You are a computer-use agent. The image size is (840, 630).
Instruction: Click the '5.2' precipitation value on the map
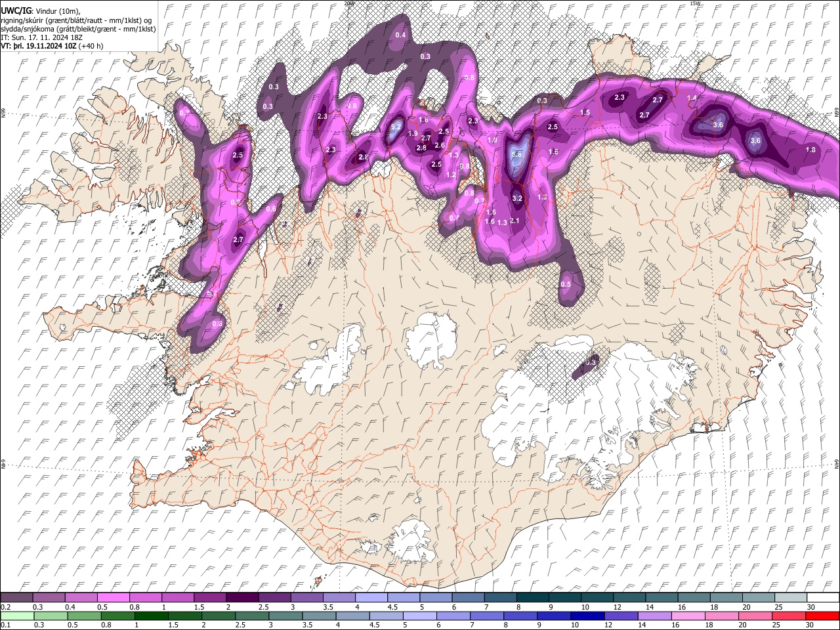(396, 127)
